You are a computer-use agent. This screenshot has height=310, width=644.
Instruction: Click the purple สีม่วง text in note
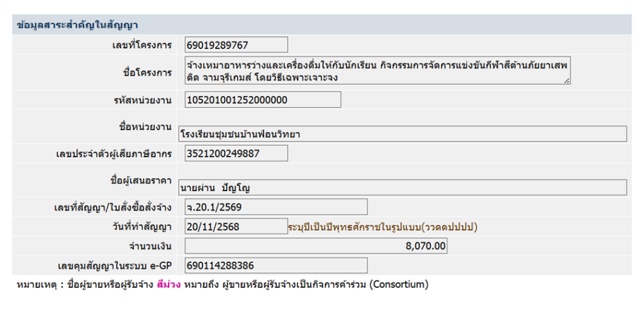click(x=169, y=285)
